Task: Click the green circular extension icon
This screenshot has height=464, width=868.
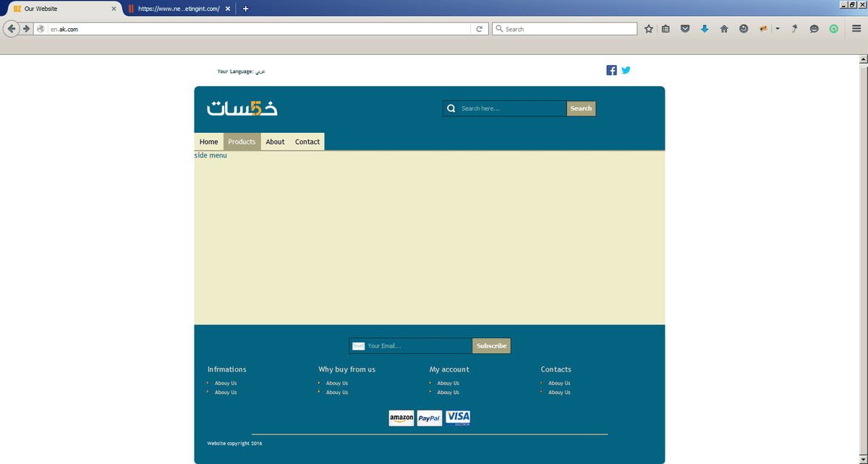Action: (x=833, y=29)
